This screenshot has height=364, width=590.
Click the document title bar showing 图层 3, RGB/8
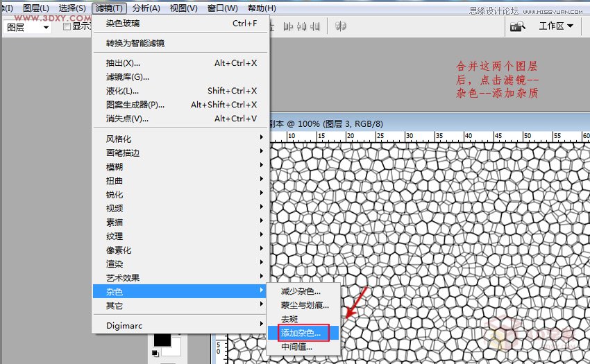tap(429, 123)
